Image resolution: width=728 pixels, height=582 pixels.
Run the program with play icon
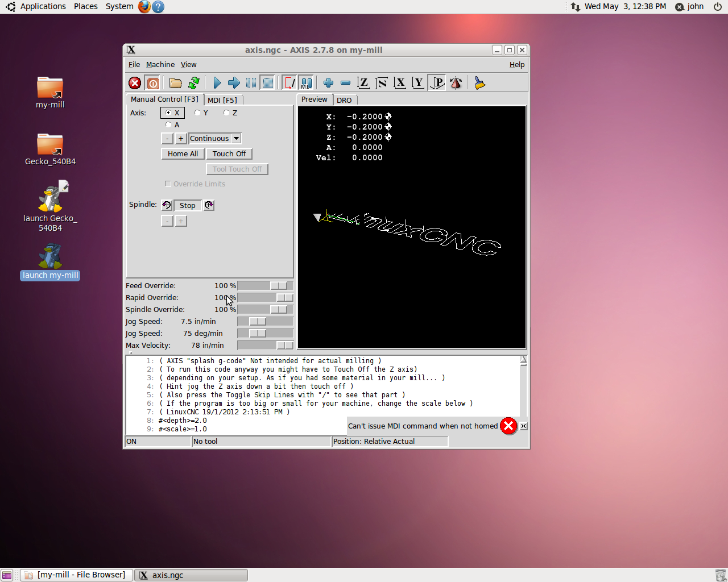coord(217,83)
